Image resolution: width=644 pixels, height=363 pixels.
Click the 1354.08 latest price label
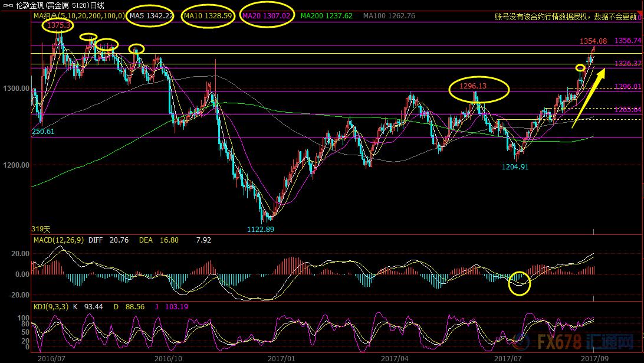tap(593, 41)
